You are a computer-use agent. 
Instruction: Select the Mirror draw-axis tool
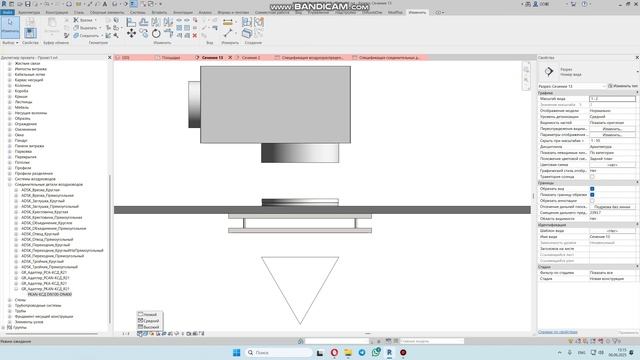168,22
